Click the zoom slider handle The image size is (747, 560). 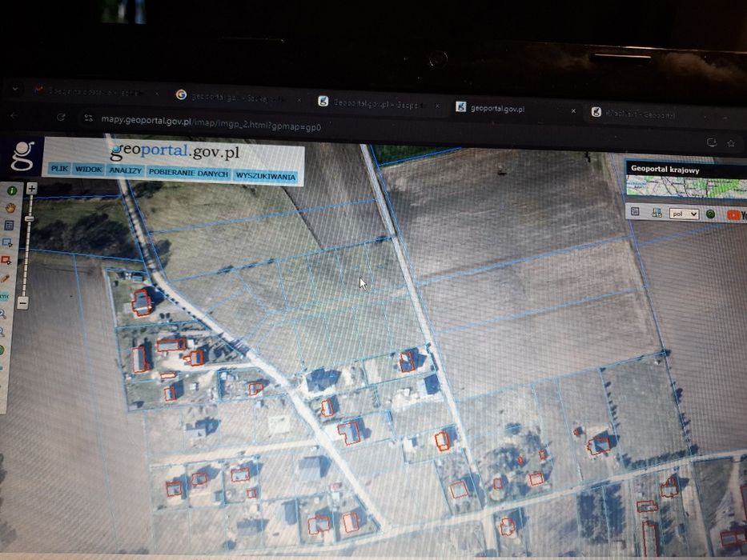click(30, 218)
